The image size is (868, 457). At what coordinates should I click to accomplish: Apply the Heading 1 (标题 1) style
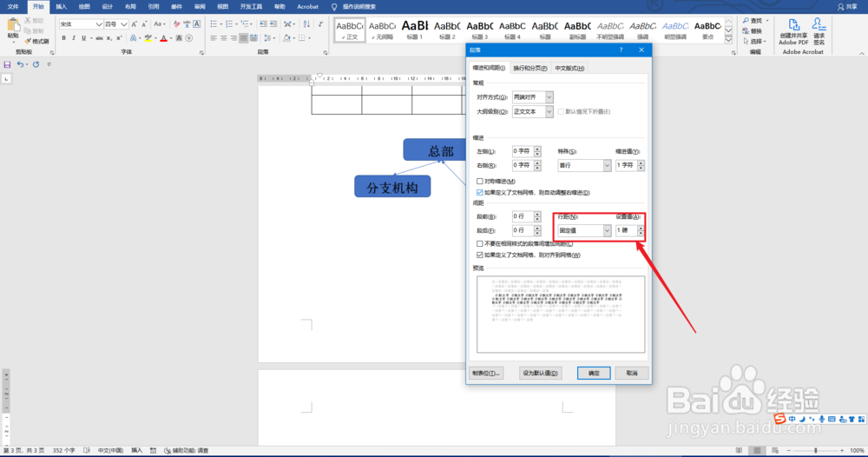415,30
